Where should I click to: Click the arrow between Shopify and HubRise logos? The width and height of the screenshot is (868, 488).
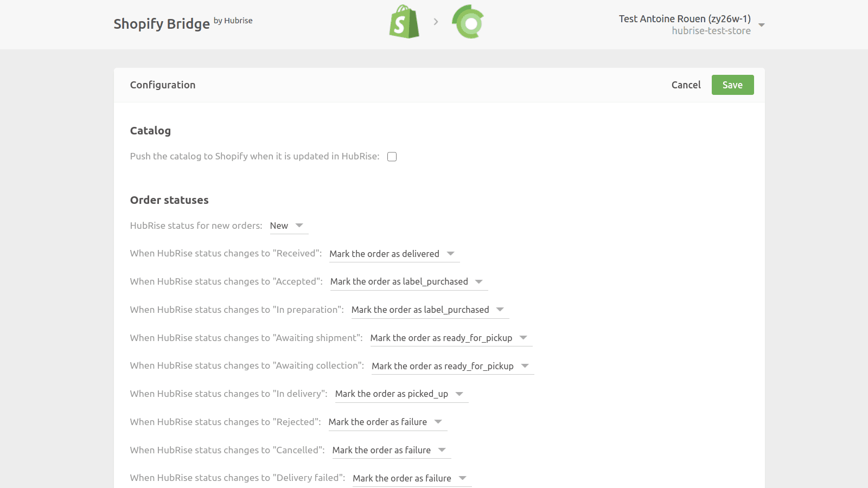pos(436,22)
